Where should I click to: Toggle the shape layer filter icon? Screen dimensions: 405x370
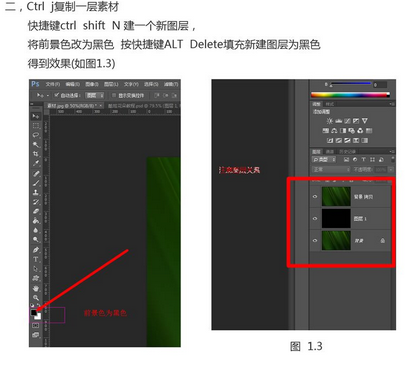[x=372, y=160]
